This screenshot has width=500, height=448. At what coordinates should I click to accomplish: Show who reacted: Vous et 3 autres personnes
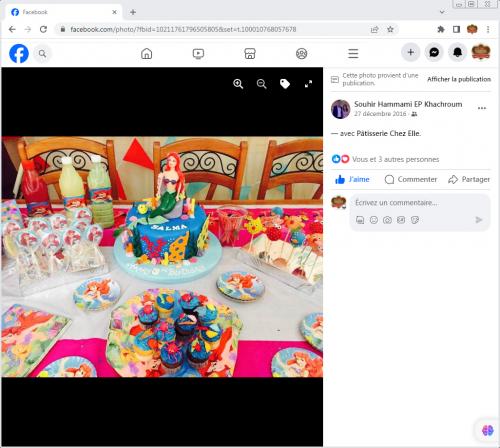(395, 159)
